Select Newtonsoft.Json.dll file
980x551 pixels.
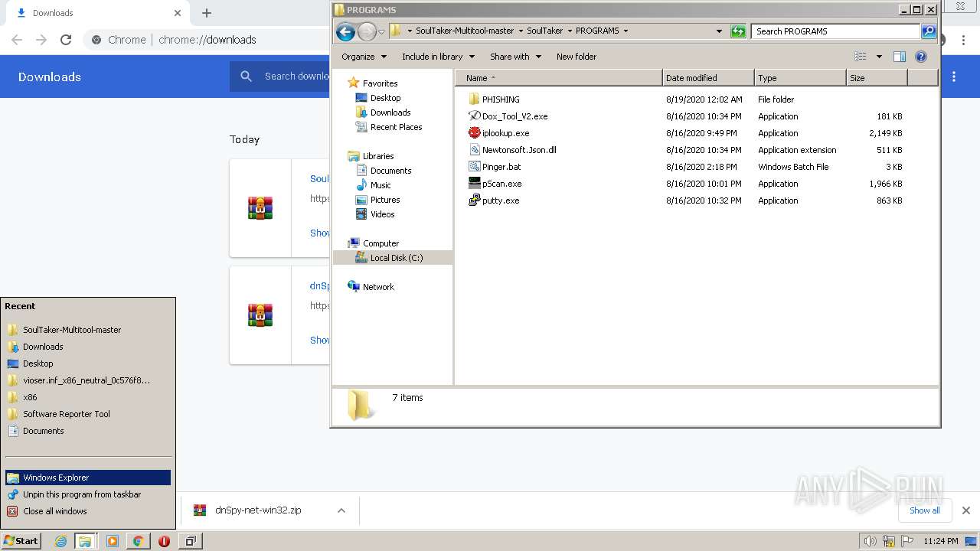click(x=512, y=150)
